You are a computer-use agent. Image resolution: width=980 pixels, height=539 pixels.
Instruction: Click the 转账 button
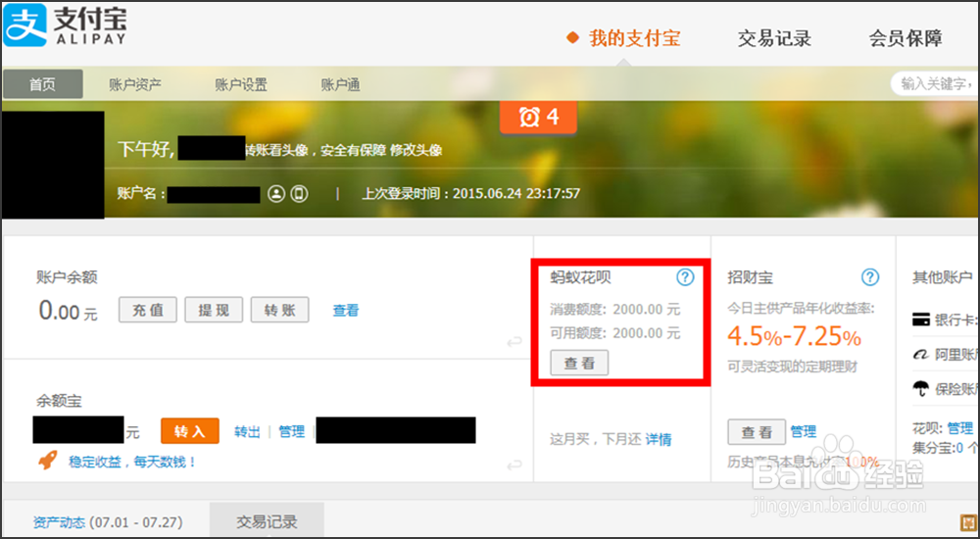click(x=280, y=310)
